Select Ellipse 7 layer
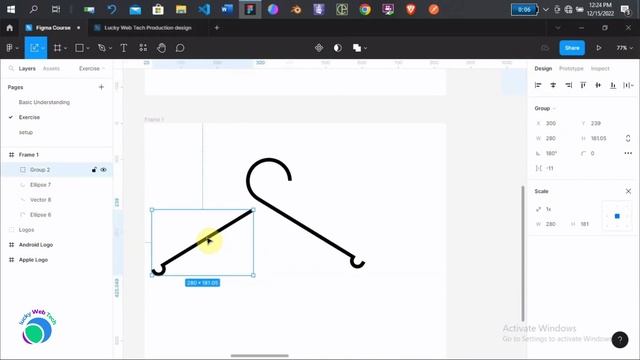Image resolution: width=640 pixels, height=360 pixels. tap(40, 185)
